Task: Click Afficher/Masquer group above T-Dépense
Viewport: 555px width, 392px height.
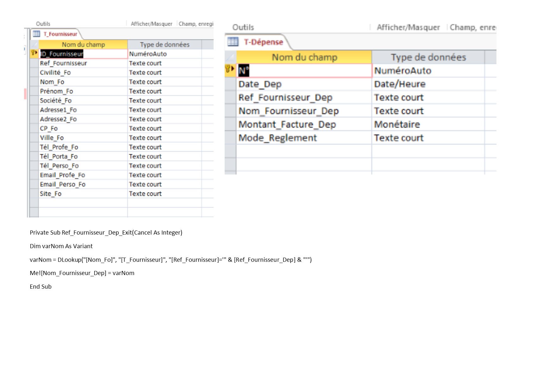Action: point(408,28)
